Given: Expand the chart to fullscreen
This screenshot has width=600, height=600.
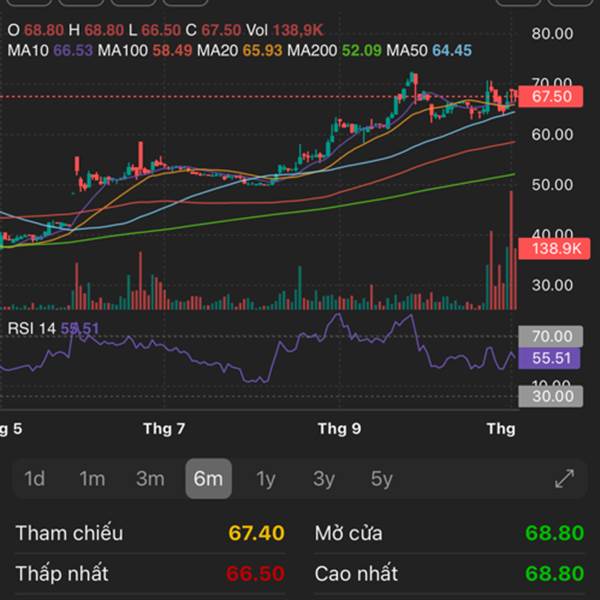Looking at the screenshot, I should [564, 479].
